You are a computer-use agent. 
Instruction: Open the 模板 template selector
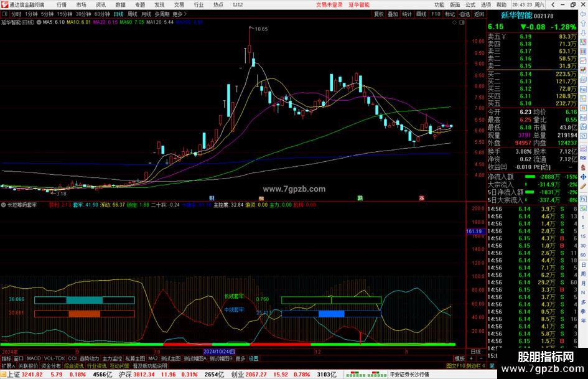pyautogui.click(x=460, y=358)
